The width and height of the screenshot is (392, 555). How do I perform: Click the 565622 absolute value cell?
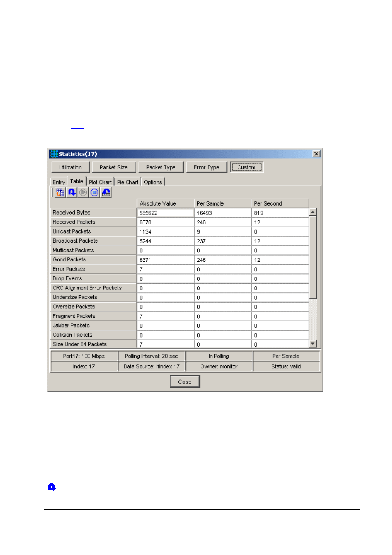click(x=165, y=213)
